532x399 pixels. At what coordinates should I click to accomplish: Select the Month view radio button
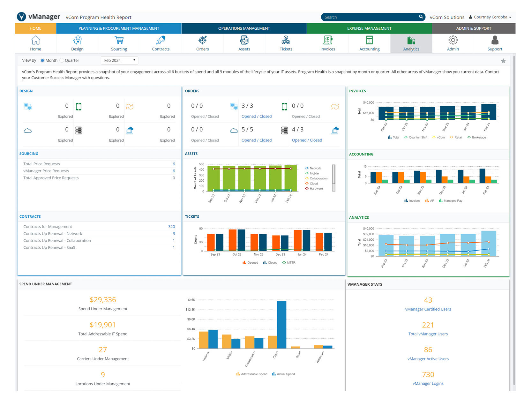[42, 61]
